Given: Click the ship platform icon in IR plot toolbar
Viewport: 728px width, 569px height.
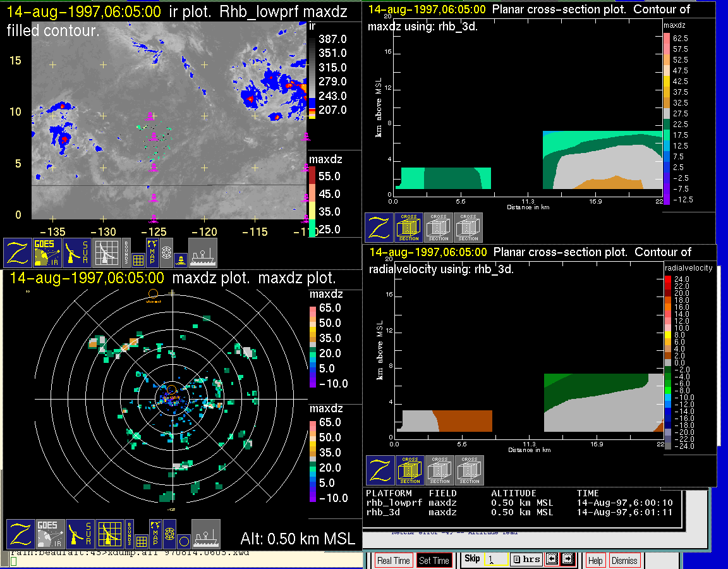Looking at the screenshot, I should click(203, 253).
